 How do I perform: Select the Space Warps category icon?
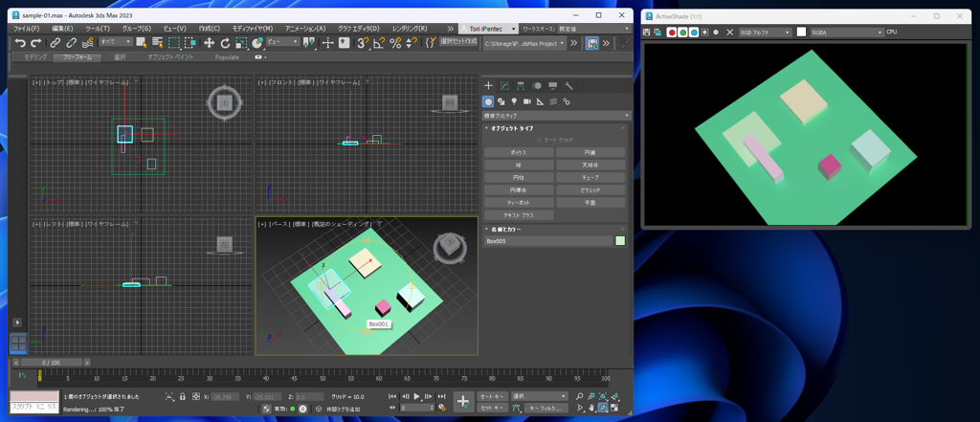tap(553, 101)
